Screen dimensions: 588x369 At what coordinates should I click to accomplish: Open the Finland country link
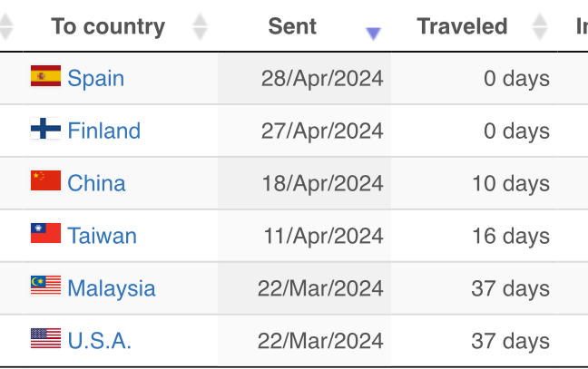pyautogui.click(x=103, y=131)
